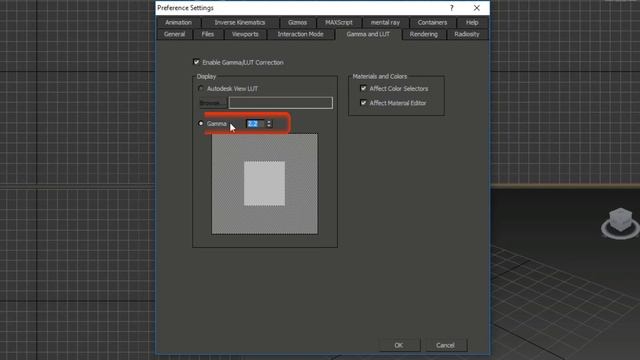Select the Autodesk View LUT radio button

(x=200, y=88)
